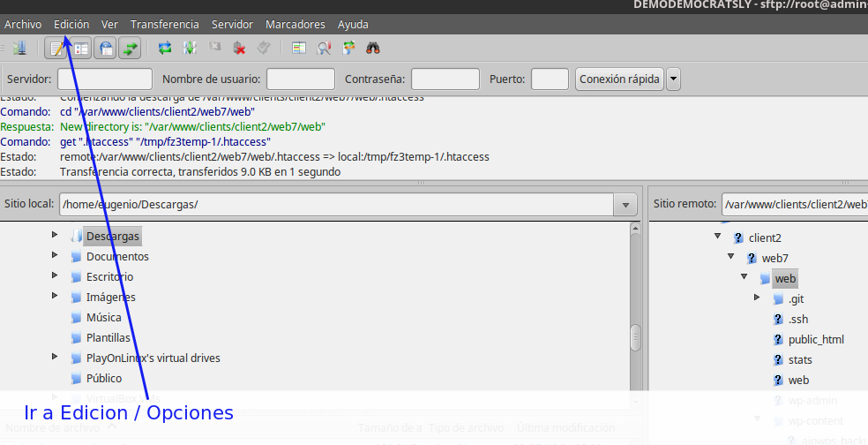Screen dimensions: 868x445
Task: Click the magnifier filter icon in the toolbar
Action: pos(324,49)
